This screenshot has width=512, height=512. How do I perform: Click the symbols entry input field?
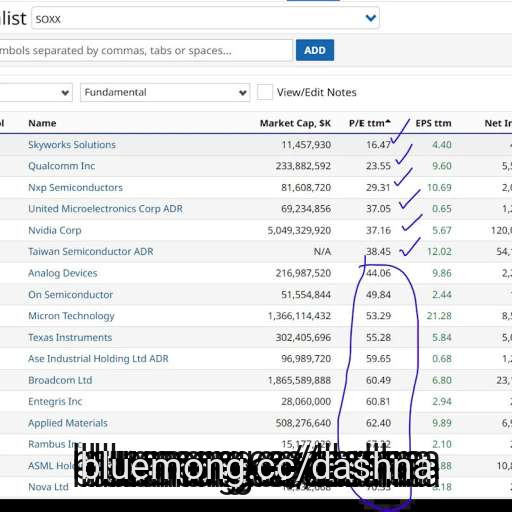[146, 50]
